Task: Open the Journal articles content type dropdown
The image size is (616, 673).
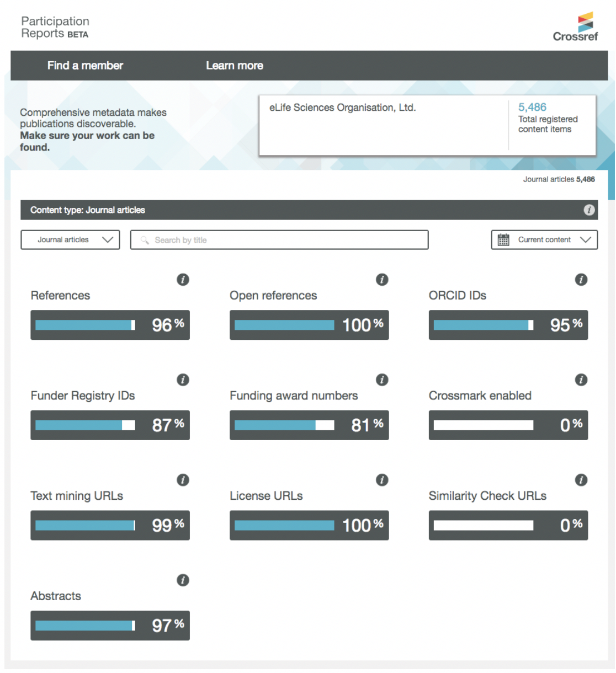Action: point(70,239)
